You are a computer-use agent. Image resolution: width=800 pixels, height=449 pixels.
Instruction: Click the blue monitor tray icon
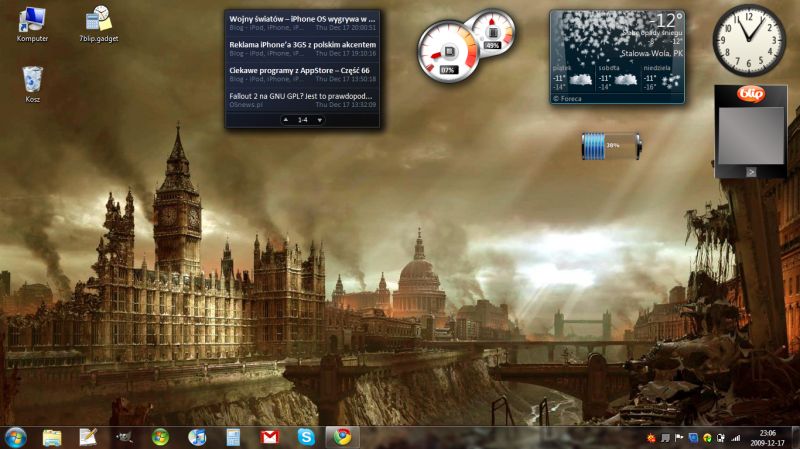pos(693,438)
